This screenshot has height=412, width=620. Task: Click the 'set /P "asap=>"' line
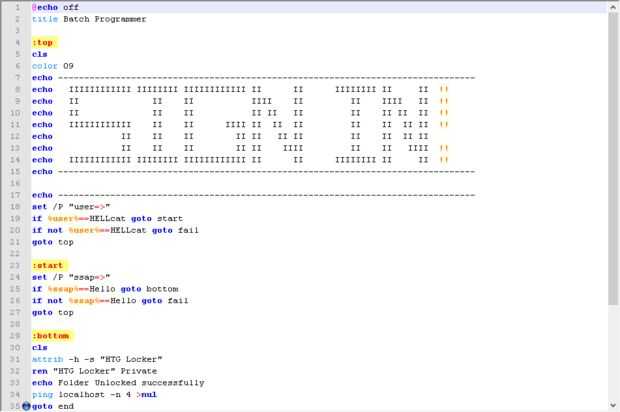click(x=71, y=278)
